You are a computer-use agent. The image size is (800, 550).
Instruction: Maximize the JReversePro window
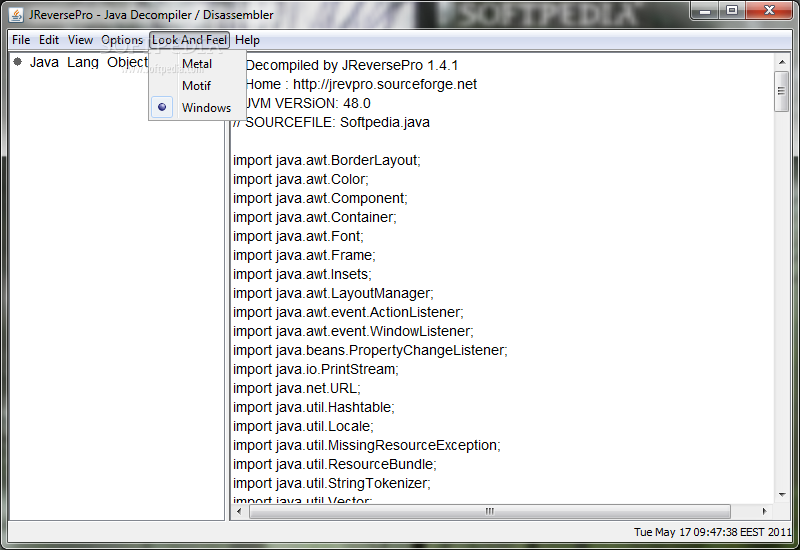click(x=732, y=10)
